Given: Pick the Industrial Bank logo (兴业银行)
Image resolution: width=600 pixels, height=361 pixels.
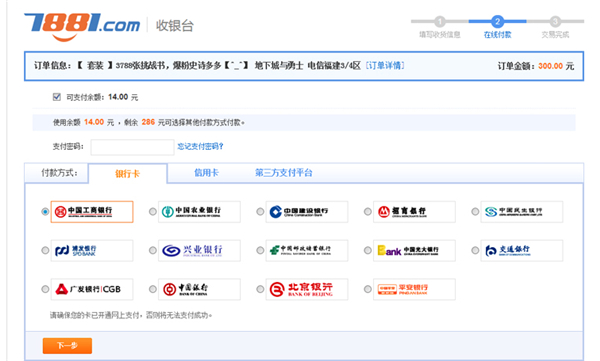Looking at the screenshot, I should pyautogui.click(x=199, y=250).
